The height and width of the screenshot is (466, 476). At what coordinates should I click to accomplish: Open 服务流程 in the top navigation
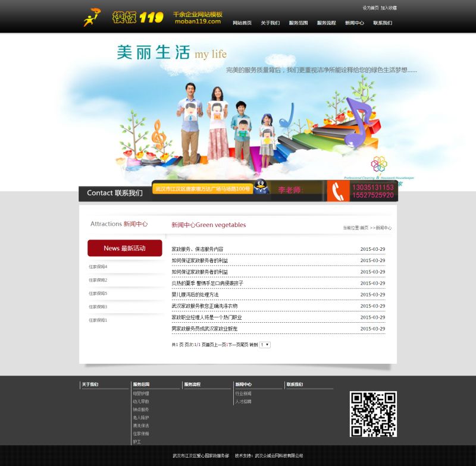(x=326, y=23)
